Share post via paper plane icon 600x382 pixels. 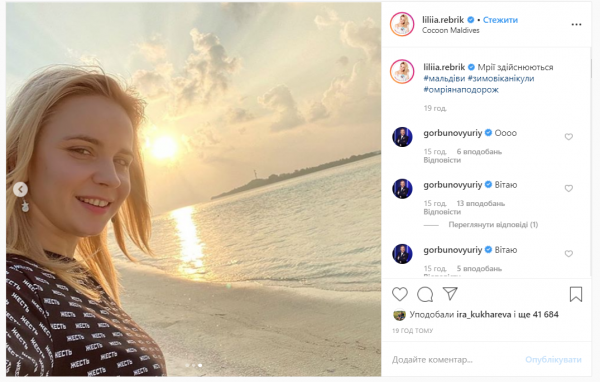pyautogui.click(x=450, y=294)
